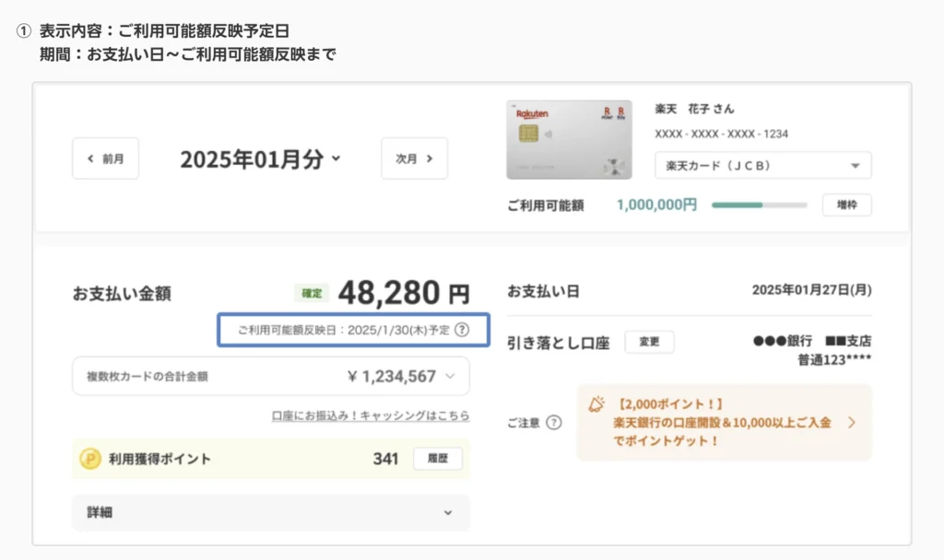Click arrow chevron on 楽天銀行 campaign banner
This screenshot has height=560, width=944.
point(851,422)
